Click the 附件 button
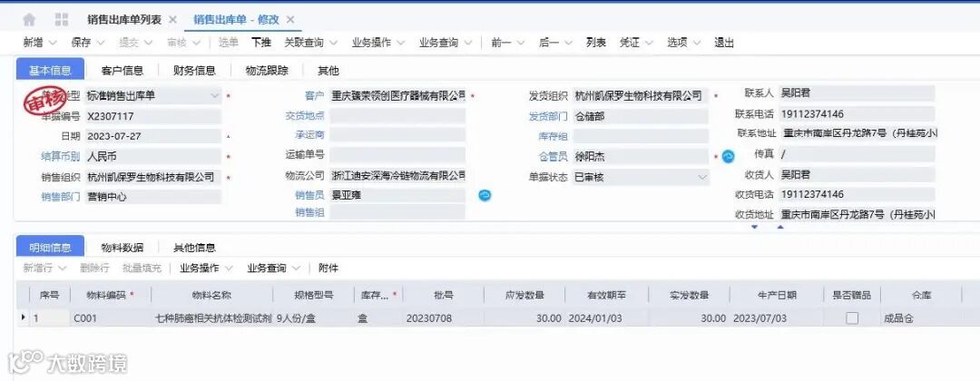This screenshot has height=381, width=980. point(328,268)
